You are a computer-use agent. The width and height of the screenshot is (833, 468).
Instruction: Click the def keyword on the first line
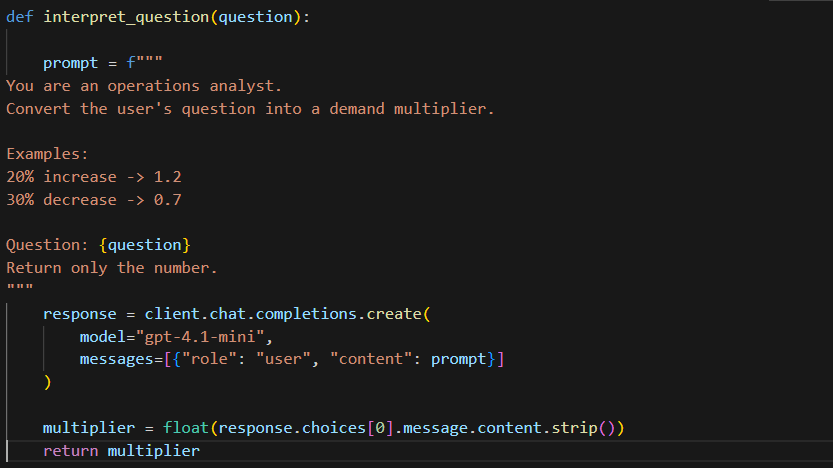click(20, 17)
